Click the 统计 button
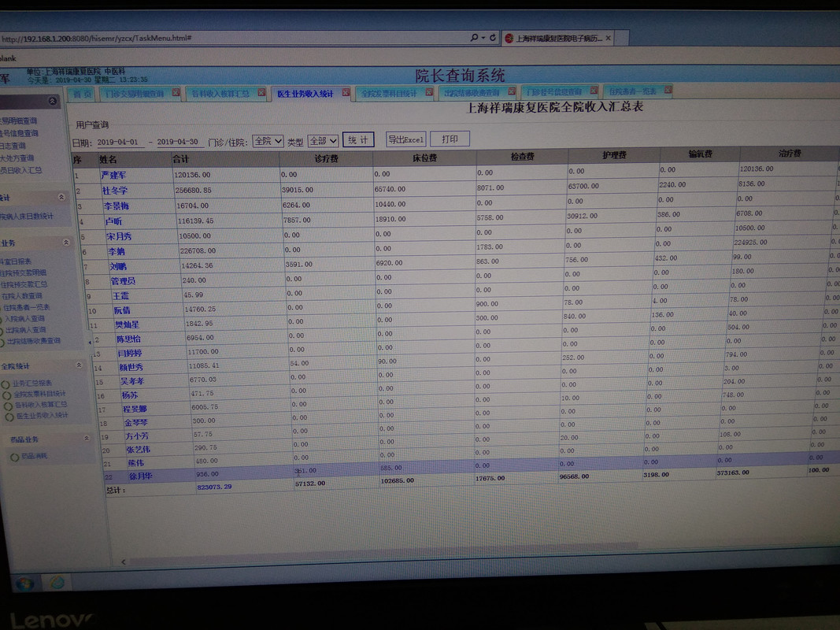This screenshot has width=840, height=630. (358, 140)
